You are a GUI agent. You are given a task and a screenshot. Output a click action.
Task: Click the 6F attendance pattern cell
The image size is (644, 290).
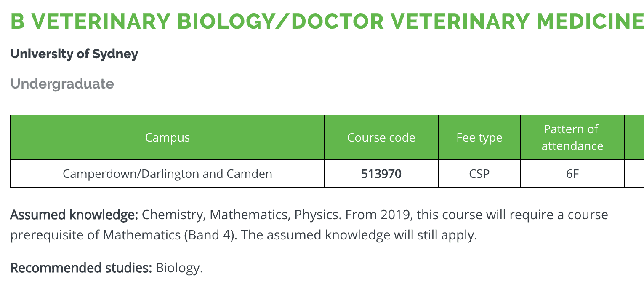572,174
